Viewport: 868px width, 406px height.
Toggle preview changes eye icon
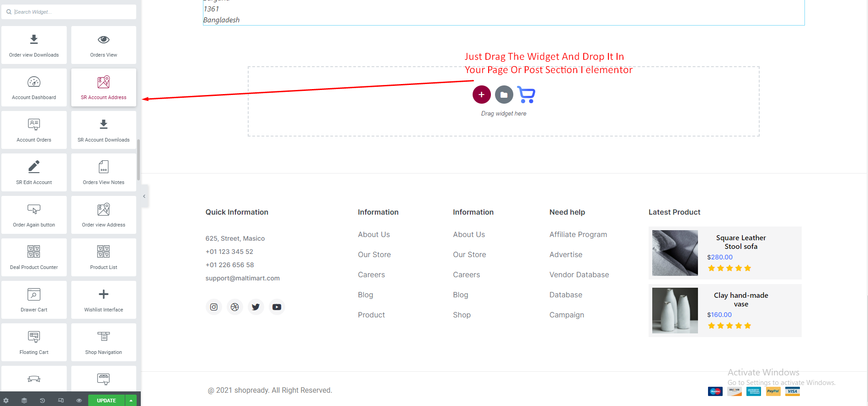(79, 401)
